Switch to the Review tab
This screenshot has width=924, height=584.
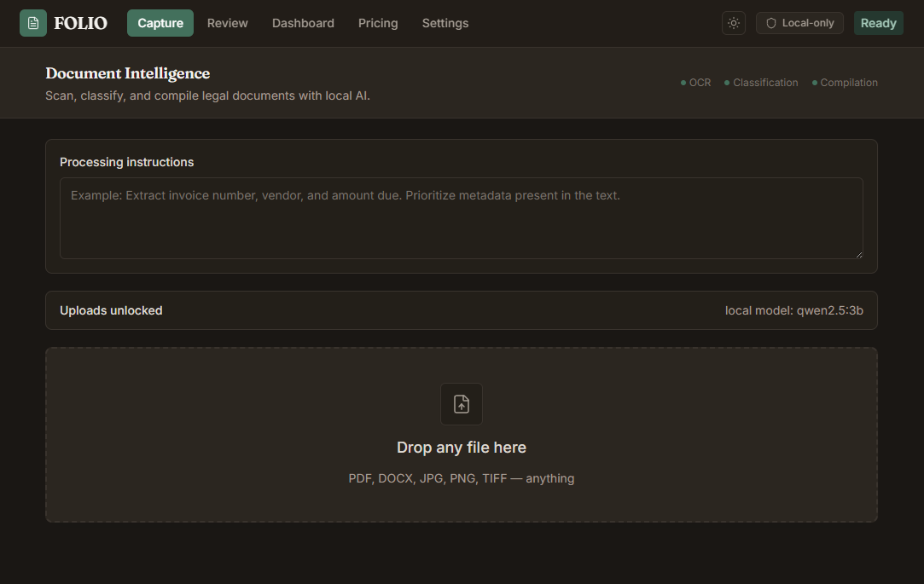point(228,23)
